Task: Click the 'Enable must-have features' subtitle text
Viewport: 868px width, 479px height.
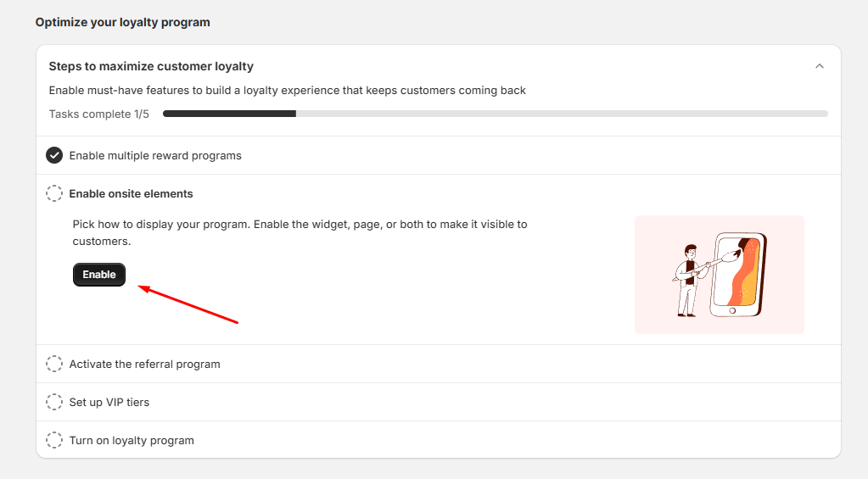Action: [288, 90]
